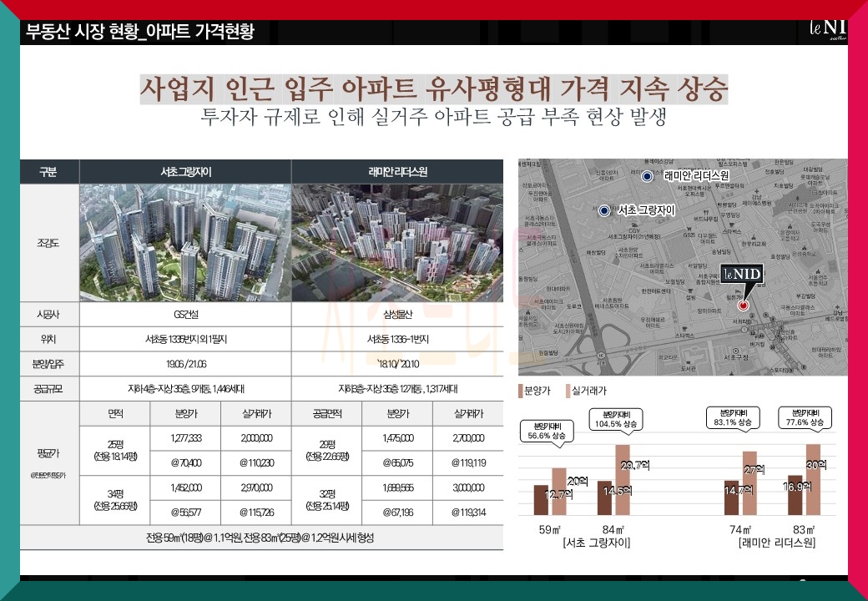Click the '56.6% 상승' callout bubble

click(547, 431)
